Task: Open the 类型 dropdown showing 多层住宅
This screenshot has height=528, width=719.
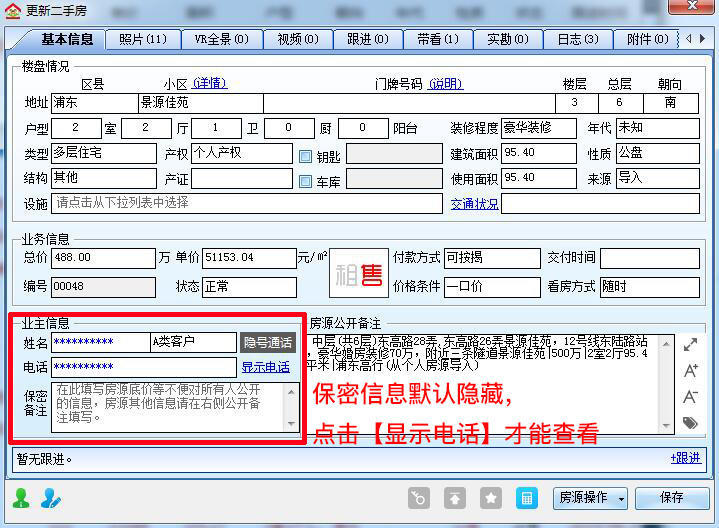Action: (104, 153)
